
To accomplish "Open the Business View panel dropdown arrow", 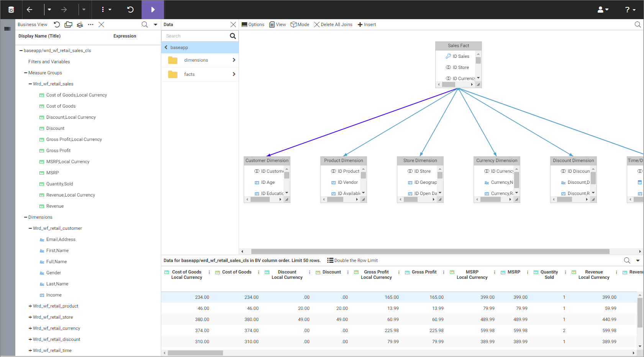I will [x=156, y=25].
